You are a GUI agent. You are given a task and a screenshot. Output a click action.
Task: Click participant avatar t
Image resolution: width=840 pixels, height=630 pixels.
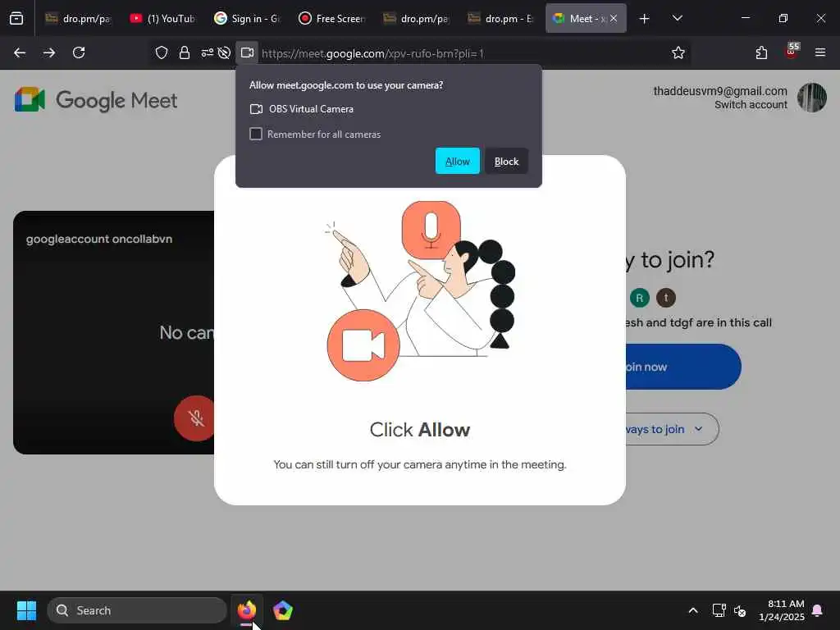tap(666, 297)
